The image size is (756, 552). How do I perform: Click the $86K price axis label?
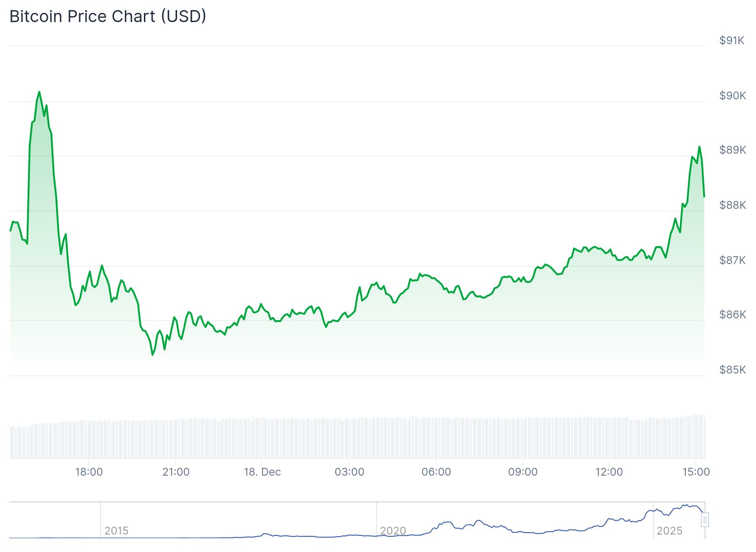tap(733, 315)
